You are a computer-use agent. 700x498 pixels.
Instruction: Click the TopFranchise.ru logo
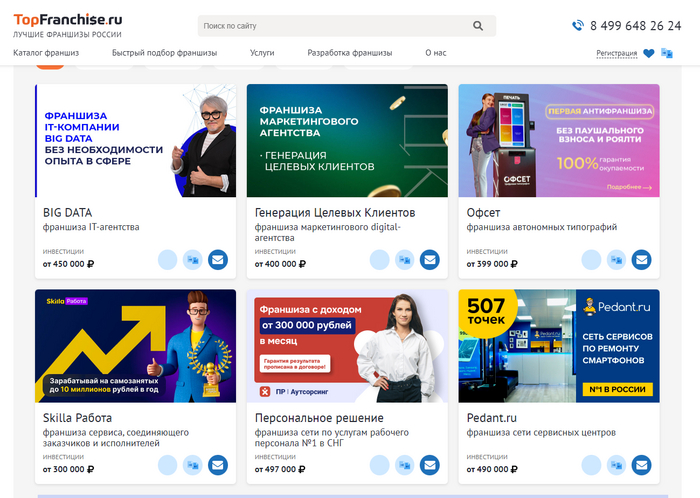[67, 20]
